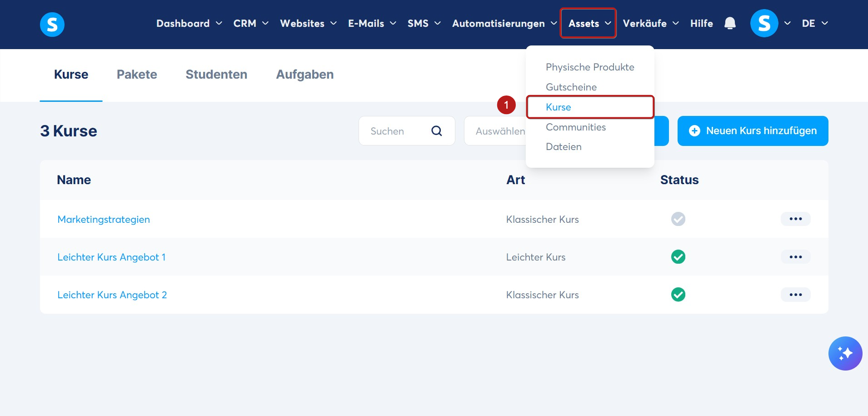Expand the Automatisierungen menu

(504, 23)
